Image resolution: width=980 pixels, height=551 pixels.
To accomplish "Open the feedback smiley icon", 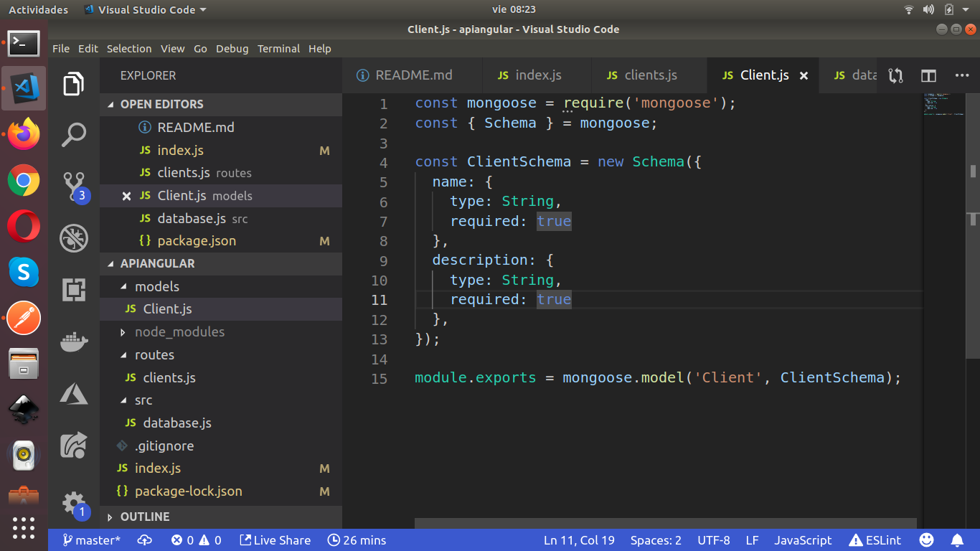I will tap(927, 540).
